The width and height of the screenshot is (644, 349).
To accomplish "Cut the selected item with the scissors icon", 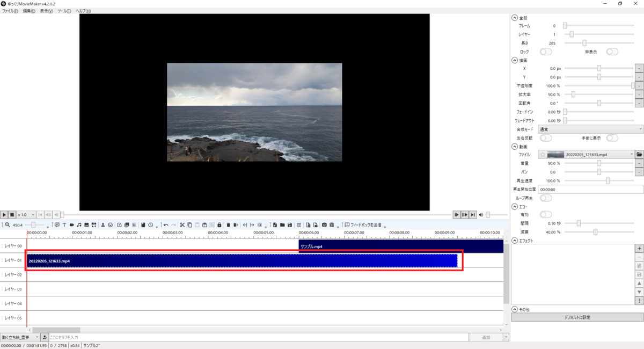I will coord(182,224).
